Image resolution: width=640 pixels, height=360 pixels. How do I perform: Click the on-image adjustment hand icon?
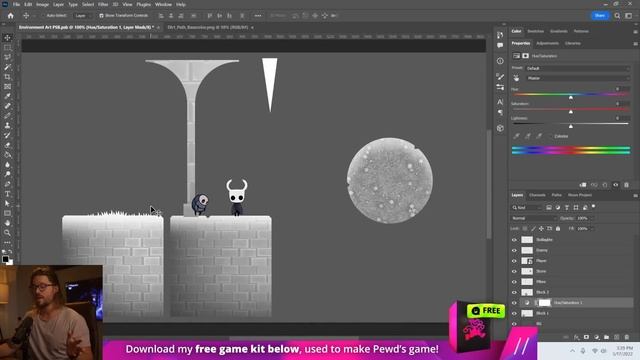pos(517,78)
